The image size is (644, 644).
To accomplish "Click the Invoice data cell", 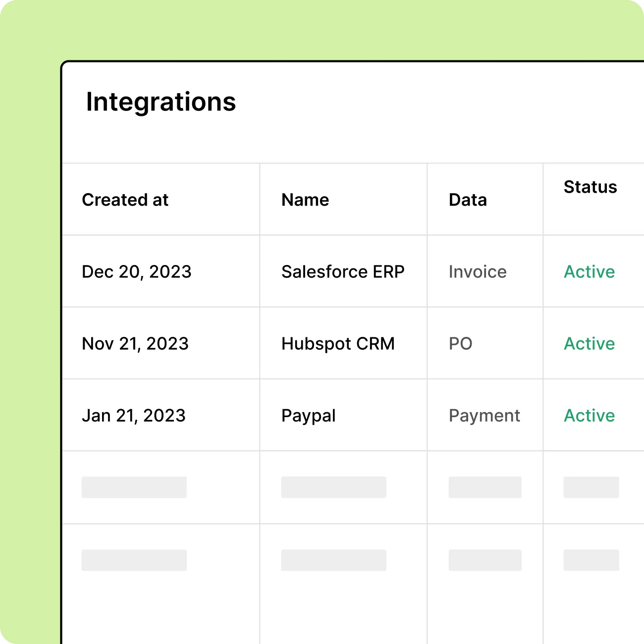I will [x=478, y=271].
